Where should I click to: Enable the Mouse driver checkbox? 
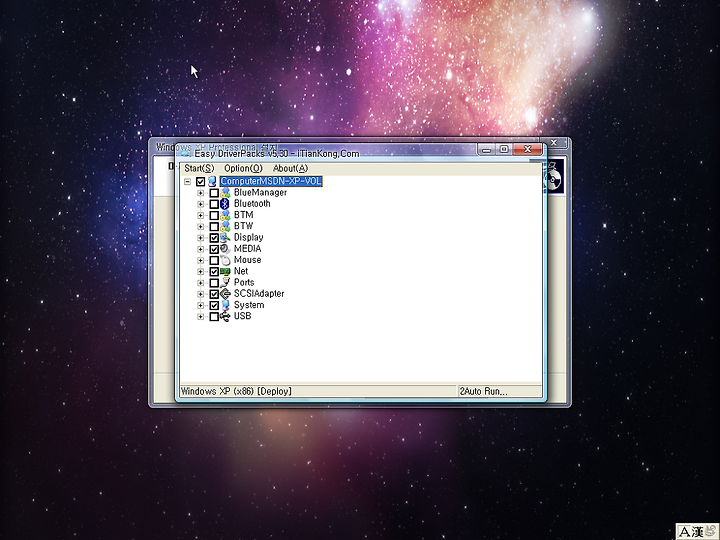point(214,260)
